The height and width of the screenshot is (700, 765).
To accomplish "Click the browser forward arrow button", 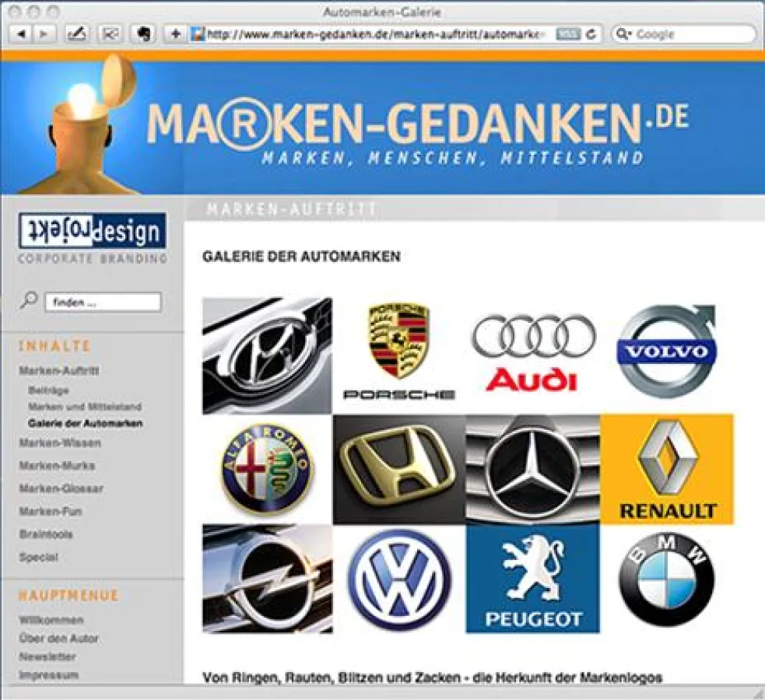I will pyautogui.click(x=44, y=34).
